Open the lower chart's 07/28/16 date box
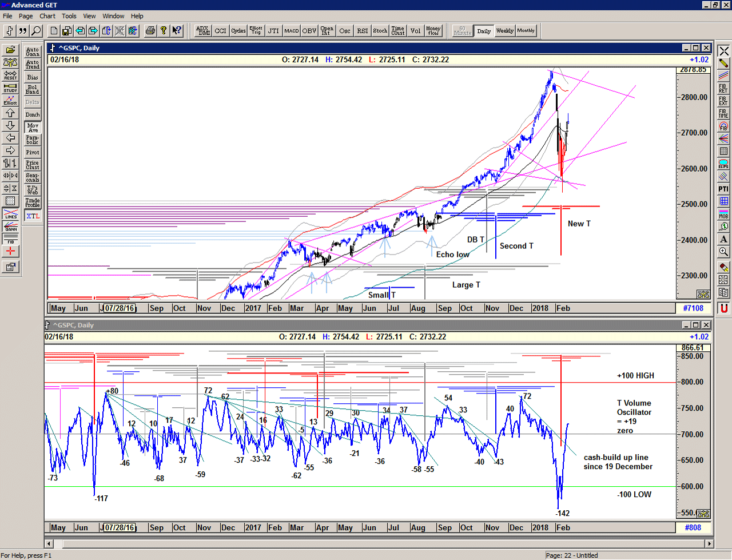This screenshot has width=732, height=560. tap(119, 528)
